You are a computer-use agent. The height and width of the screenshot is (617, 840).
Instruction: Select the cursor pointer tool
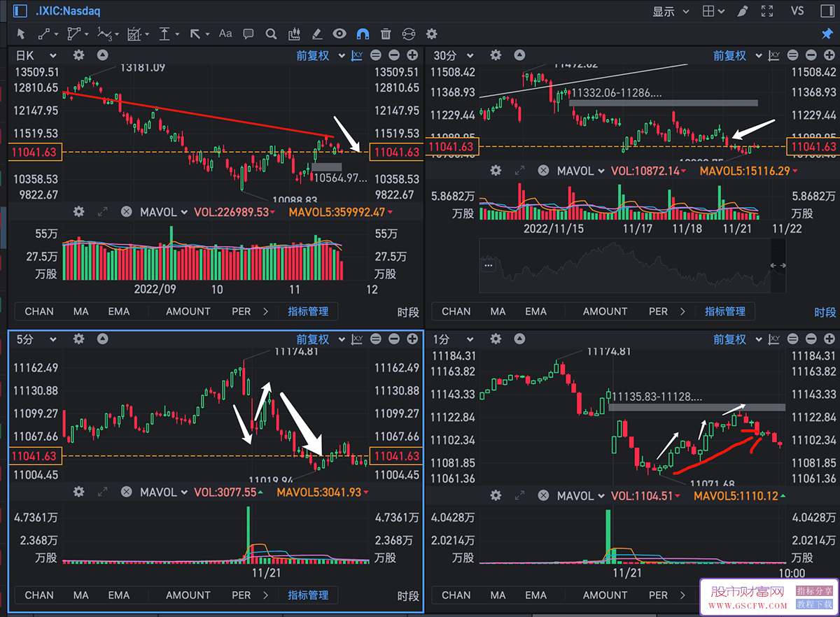[x=20, y=34]
